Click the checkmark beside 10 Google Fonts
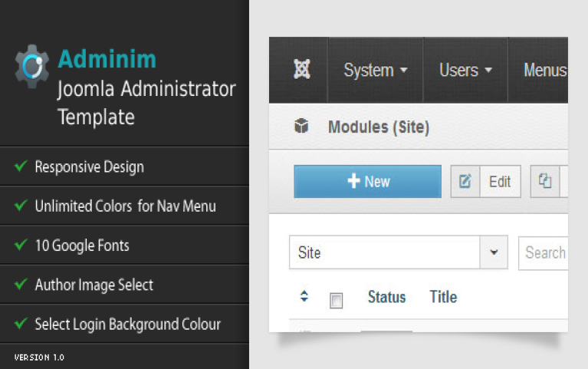The height and width of the screenshot is (369, 588). coord(21,245)
